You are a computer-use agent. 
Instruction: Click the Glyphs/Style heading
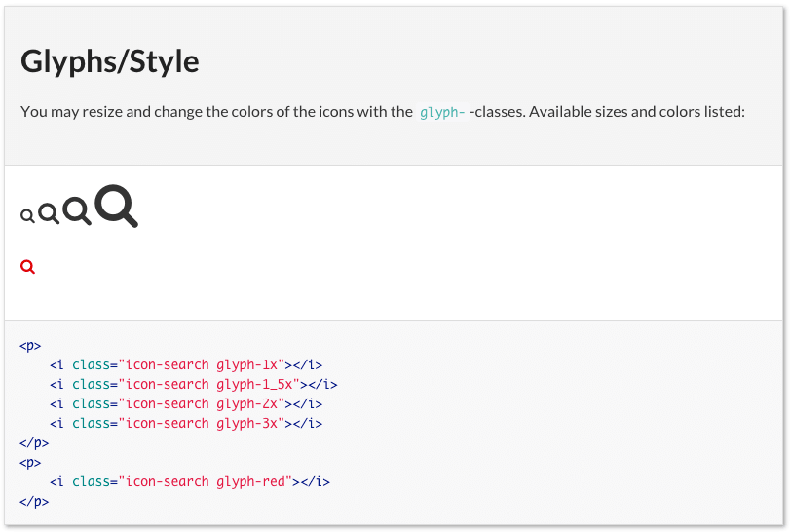pyautogui.click(x=110, y=61)
